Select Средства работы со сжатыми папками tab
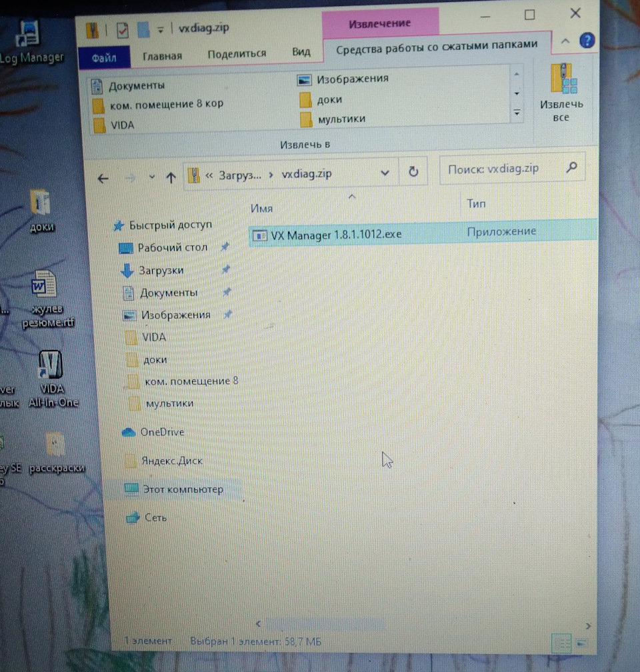 (x=437, y=47)
